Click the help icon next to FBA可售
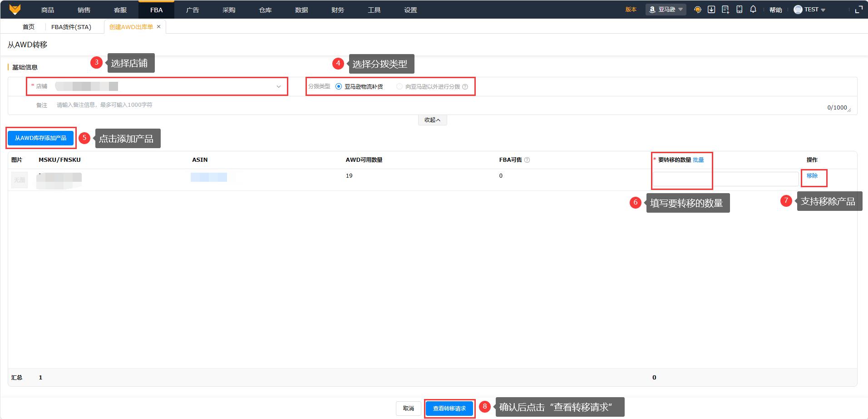This screenshot has height=419, width=868. (527, 160)
